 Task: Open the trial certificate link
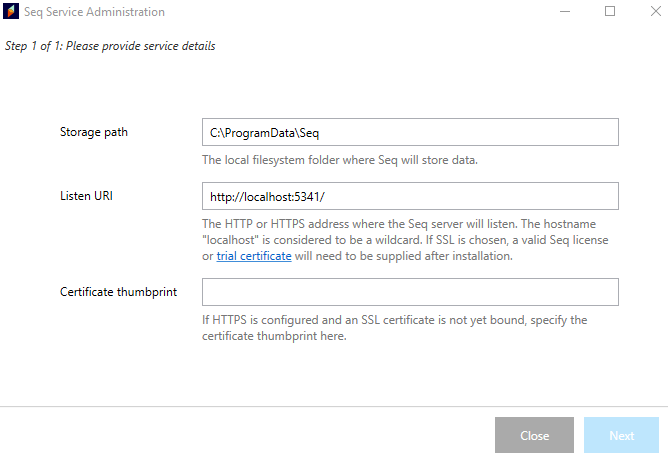point(254,256)
